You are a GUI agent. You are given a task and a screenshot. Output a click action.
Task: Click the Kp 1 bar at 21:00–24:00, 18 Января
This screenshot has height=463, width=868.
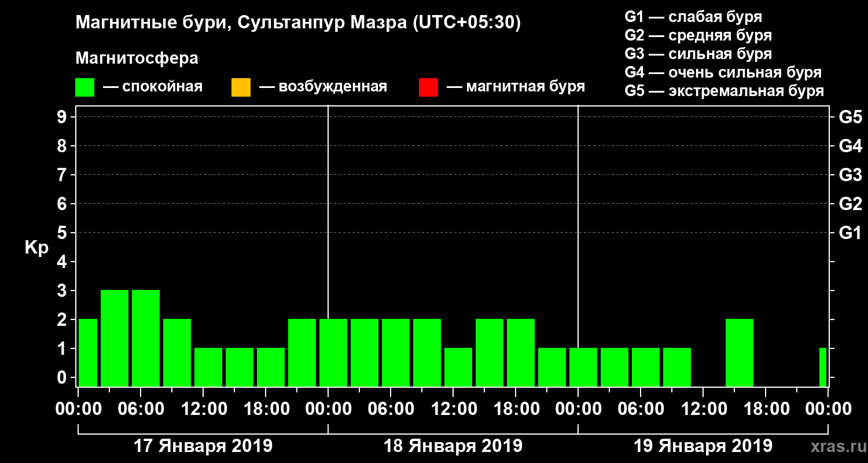[x=552, y=367]
